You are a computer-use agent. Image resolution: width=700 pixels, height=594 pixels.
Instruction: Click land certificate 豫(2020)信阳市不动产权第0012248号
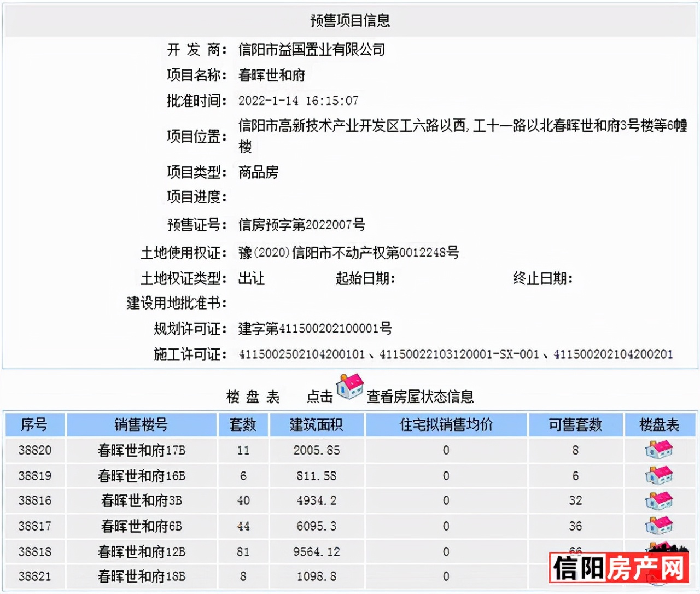click(x=348, y=253)
